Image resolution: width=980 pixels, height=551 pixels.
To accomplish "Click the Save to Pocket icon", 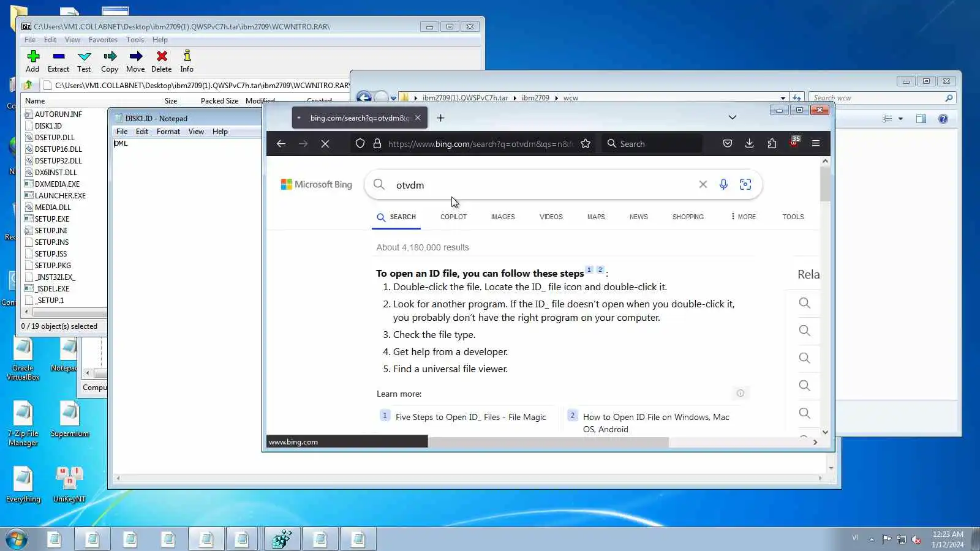I will click(728, 143).
